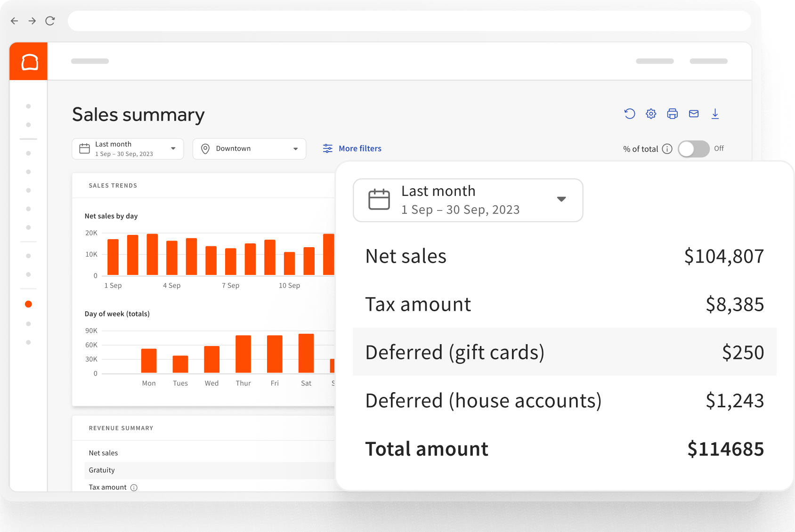Go back with the browser back arrow

[15, 21]
